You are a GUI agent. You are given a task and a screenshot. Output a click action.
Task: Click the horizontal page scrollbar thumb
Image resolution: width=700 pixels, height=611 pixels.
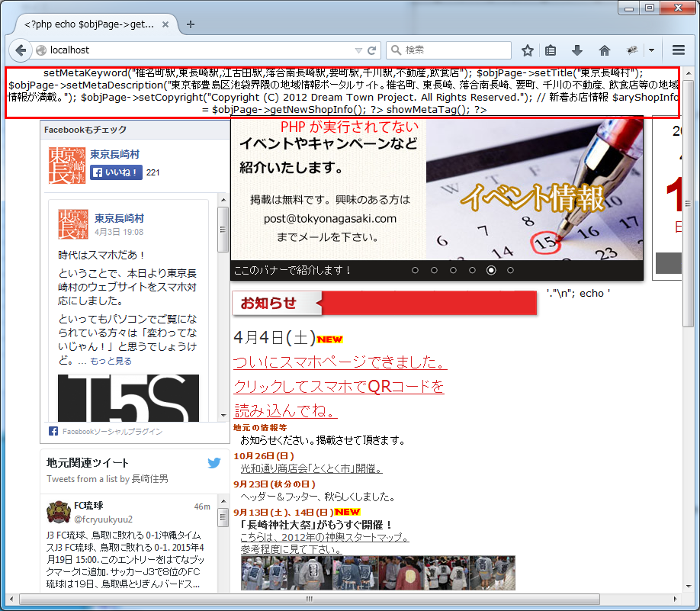tap(309, 599)
